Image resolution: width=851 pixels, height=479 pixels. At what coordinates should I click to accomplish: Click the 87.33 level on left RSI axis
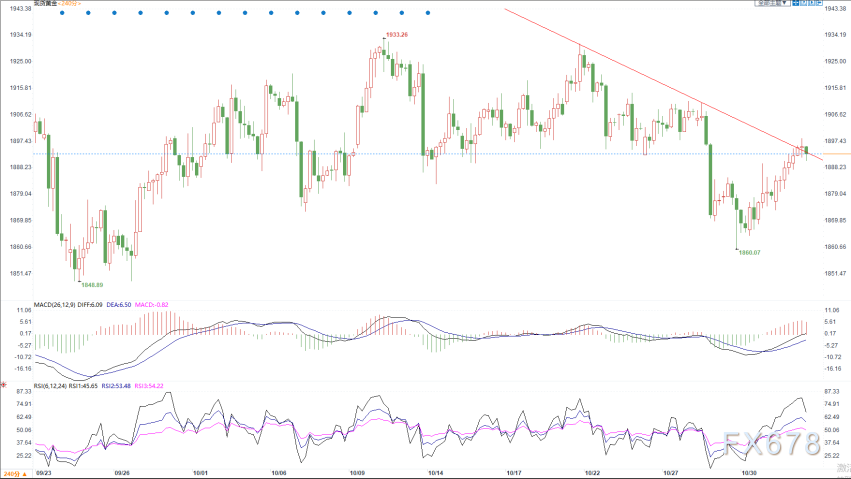[24, 392]
